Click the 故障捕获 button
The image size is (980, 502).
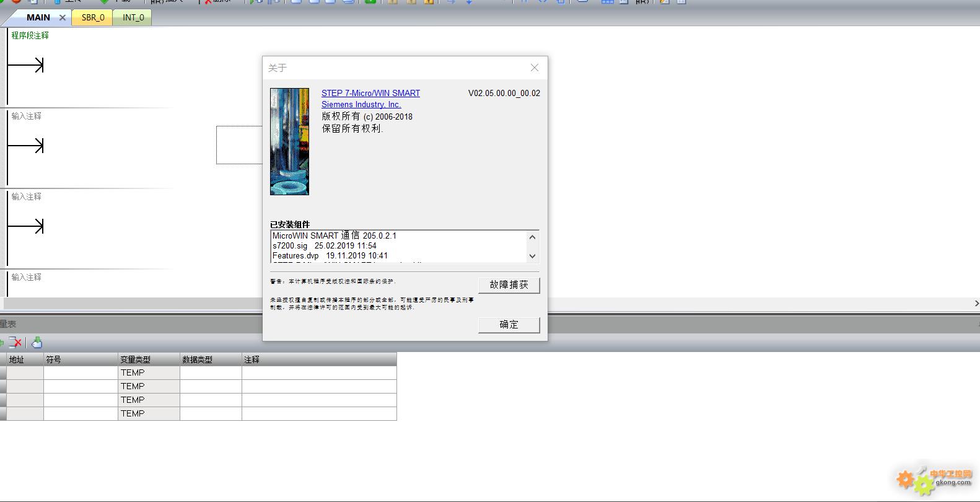pyautogui.click(x=509, y=284)
